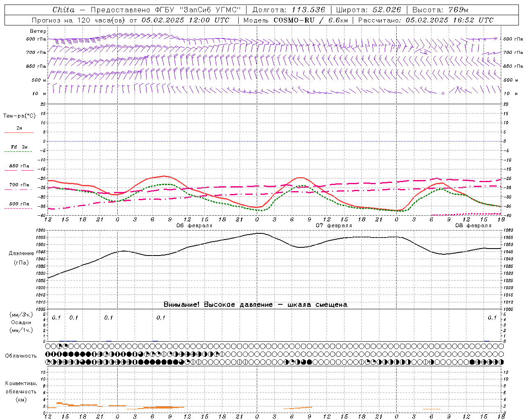Select the "Долгота: 113.536" longitude value
Viewport: 525px width, 420px height.
pyautogui.click(x=289, y=10)
